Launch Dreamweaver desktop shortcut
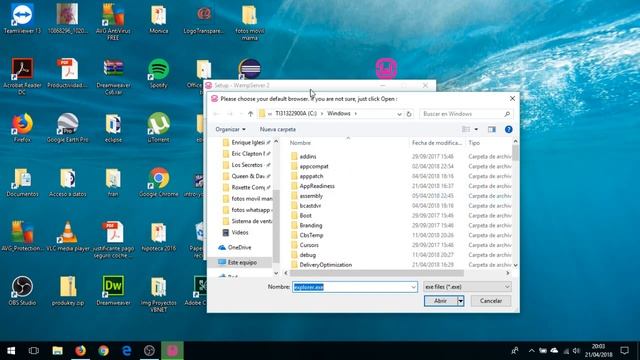This screenshot has height=360, width=640. point(113,291)
